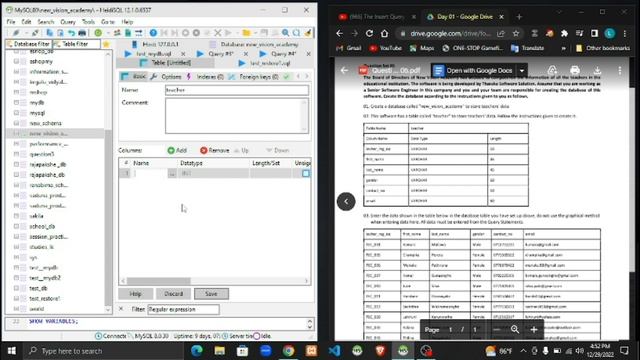Click the table Comment text area
This screenshot has width=640, height=360.
click(237, 116)
